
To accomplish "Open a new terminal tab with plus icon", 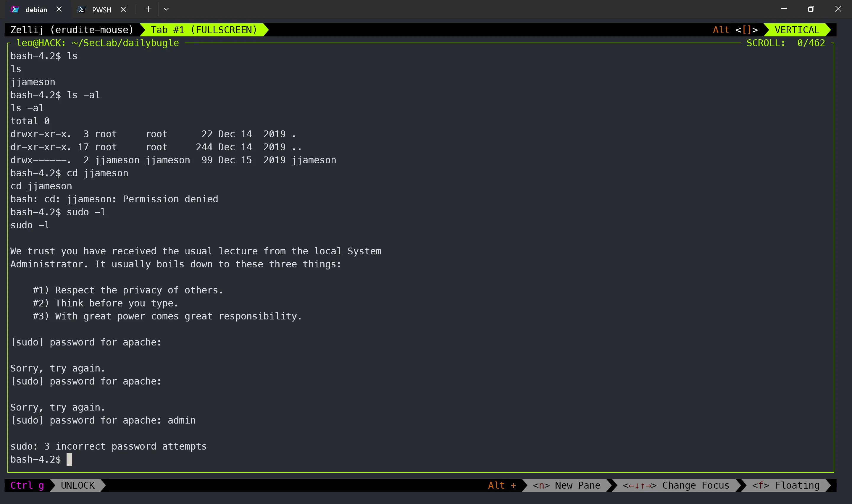I will point(149,9).
